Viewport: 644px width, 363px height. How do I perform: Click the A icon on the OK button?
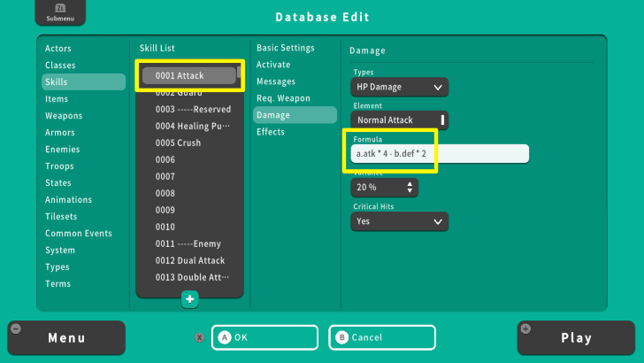(225, 337)
